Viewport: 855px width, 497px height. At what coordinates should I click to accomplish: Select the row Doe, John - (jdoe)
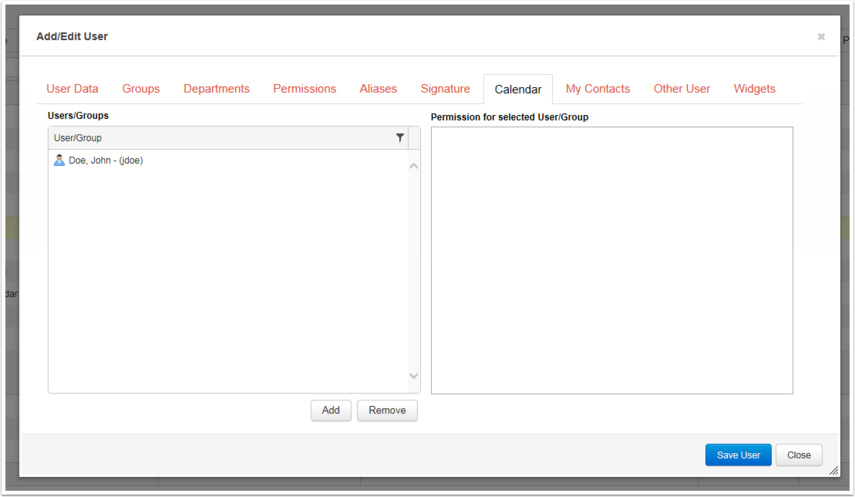(228, 160)
